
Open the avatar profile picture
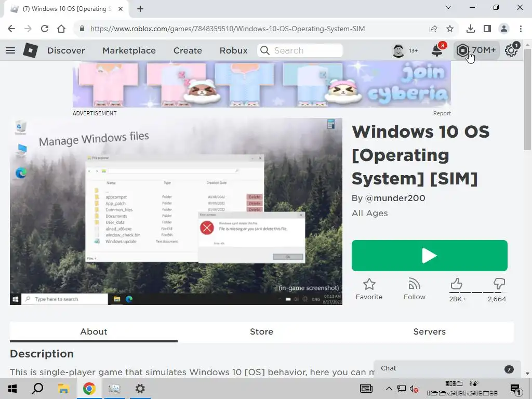click(398, 50)
